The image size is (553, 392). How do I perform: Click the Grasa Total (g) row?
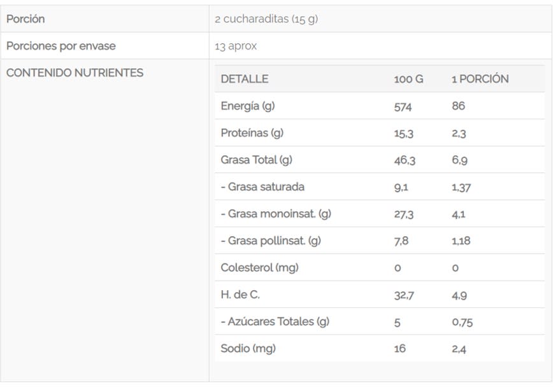(256, 160)
